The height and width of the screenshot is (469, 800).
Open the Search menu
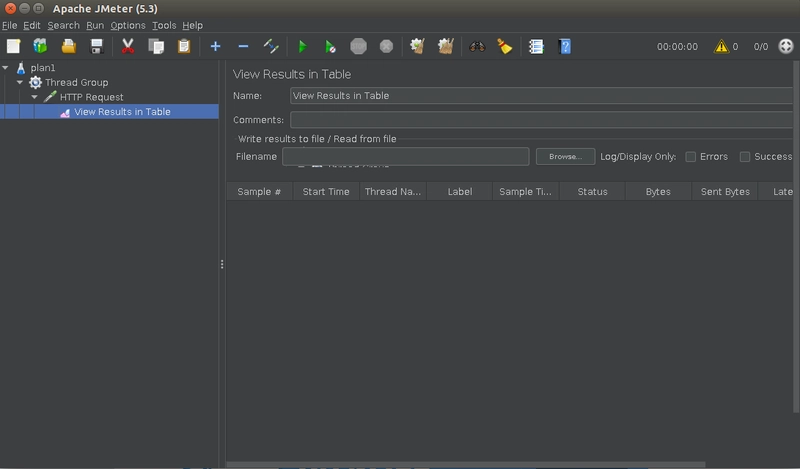coord(64,25)
